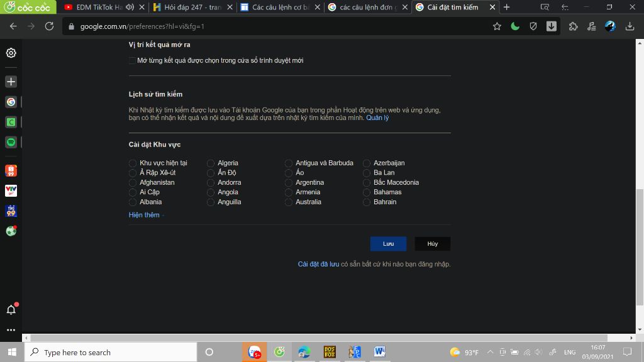Open a new browser tab
The width and height of the screenshot is (644, 362).
click(x=507, y=7)
